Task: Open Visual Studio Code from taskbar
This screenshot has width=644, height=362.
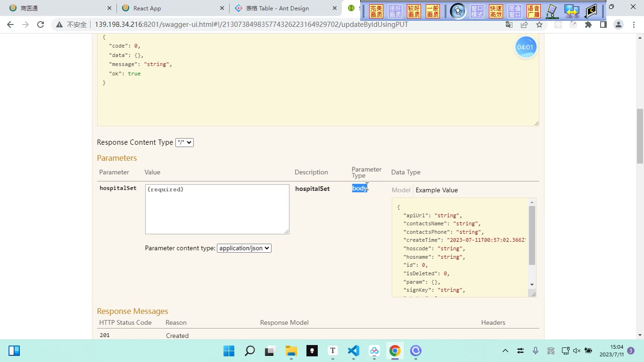Action: pos(354,351)
